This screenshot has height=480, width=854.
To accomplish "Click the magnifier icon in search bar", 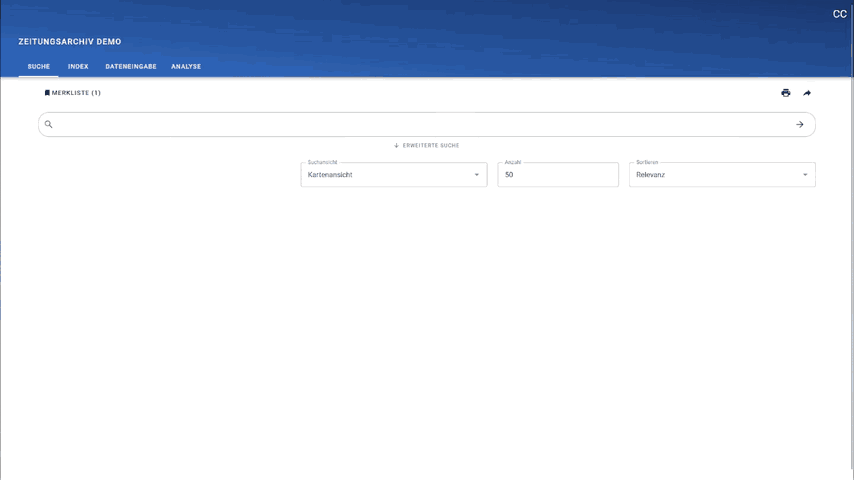I will 48,124.
